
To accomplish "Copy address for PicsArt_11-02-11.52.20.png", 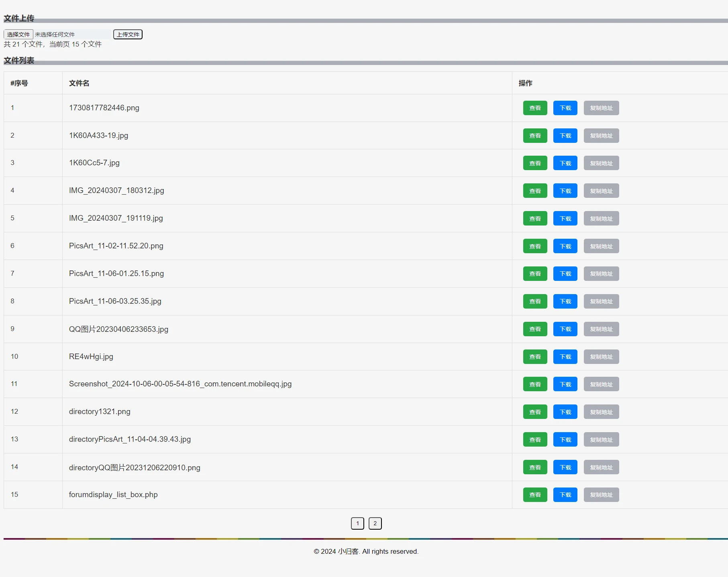I will (x=601, y=246).
